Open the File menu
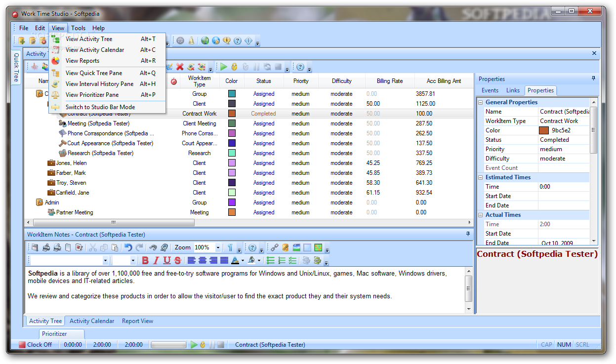Image resolution: width=616 pixels, height=364 pixels. coord(24,28)
